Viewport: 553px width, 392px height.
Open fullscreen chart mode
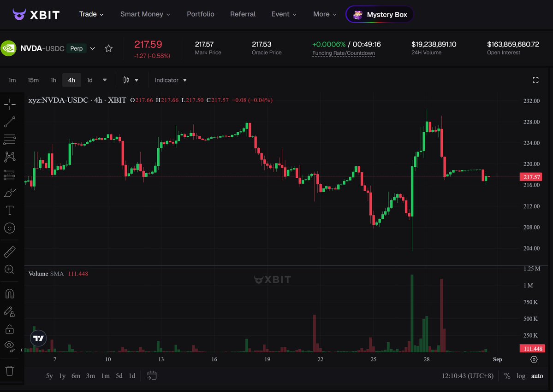click(535, 80)
